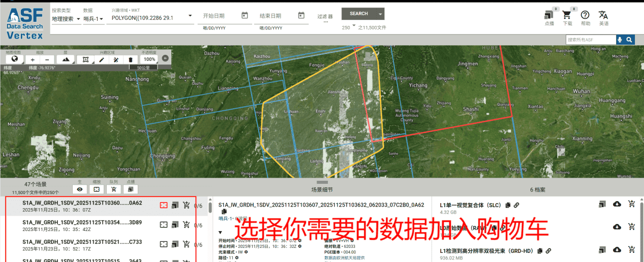Screen dimensions: 644x262
Task: Add all results to download queue
Action: (x=113, y=189)
